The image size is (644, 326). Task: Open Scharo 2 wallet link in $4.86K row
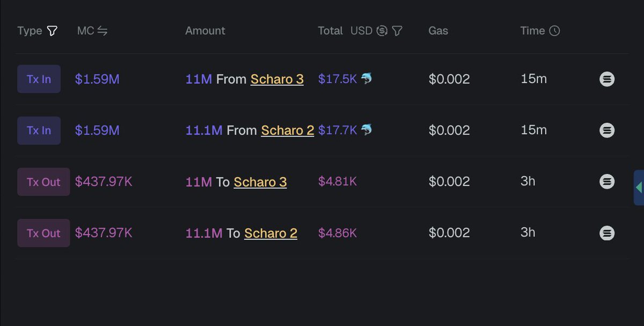pos(270,233)
